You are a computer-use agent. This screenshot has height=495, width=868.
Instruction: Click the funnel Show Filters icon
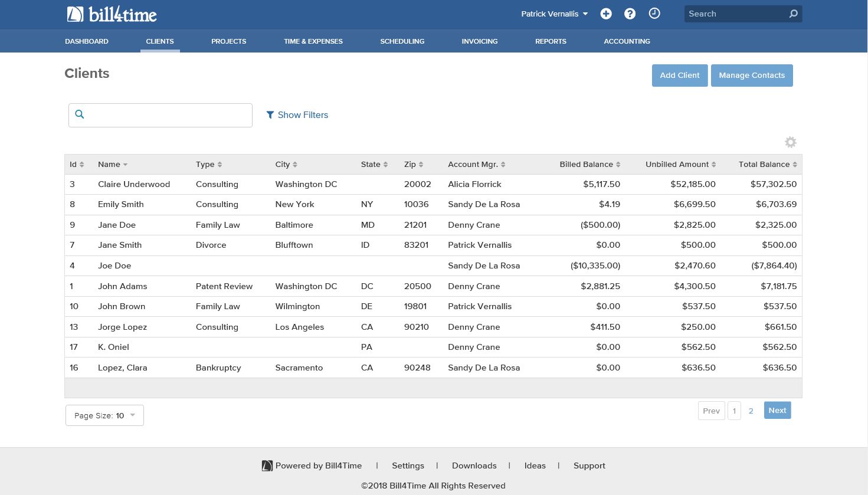click(270, 115)
